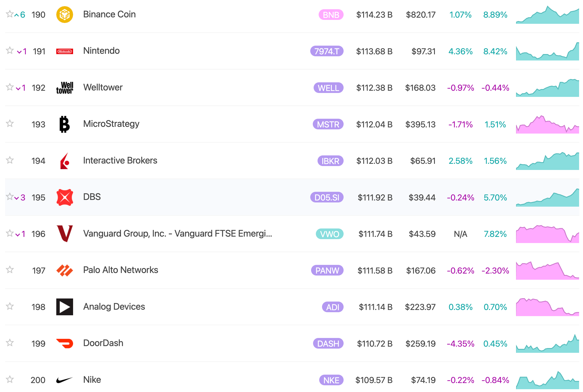Click Nintendo price $97.31

coord(423,51)
